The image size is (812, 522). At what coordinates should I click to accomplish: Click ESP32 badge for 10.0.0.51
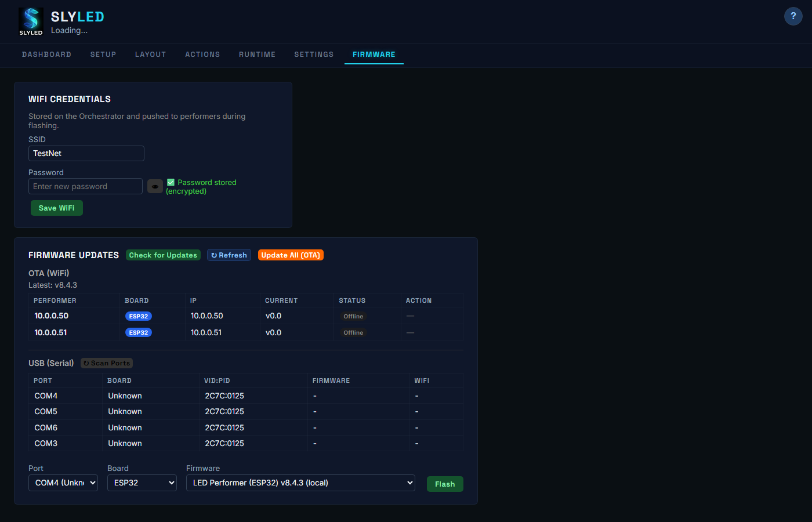pyautogui.click(x=139, y=332)
